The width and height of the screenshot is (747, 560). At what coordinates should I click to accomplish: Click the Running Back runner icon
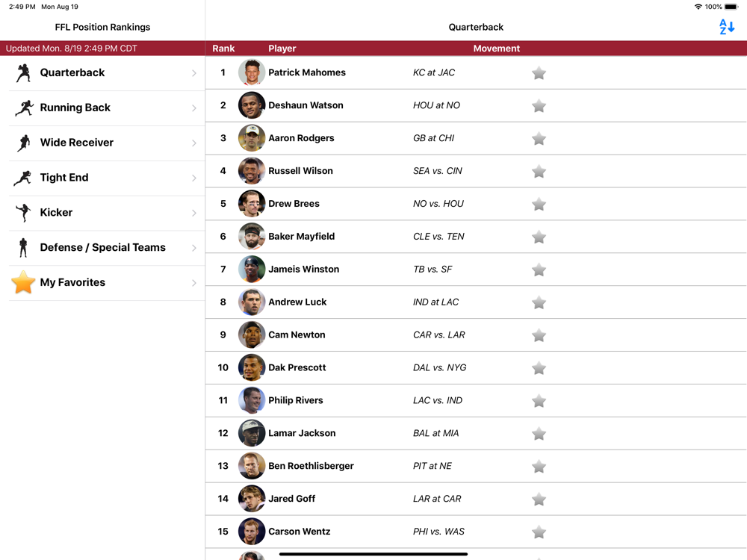(24, 108)
